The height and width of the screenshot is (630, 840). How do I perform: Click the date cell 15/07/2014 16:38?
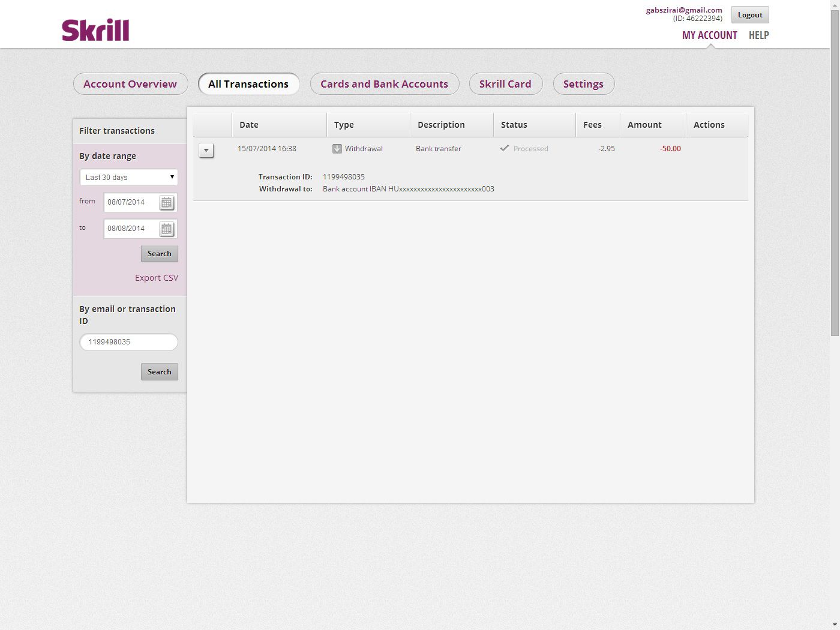point(267,149)
